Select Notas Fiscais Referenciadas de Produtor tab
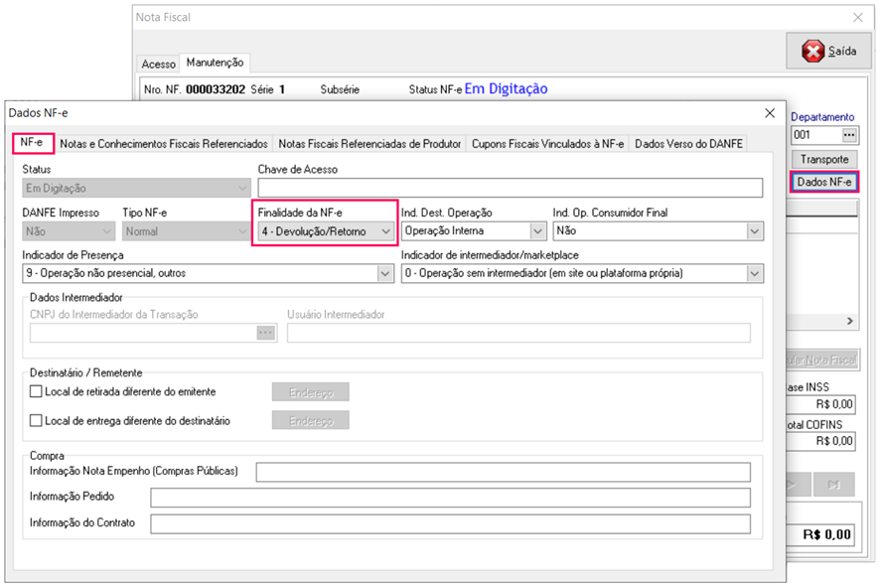This screenshot has height=588, width=880. (369, 144)
